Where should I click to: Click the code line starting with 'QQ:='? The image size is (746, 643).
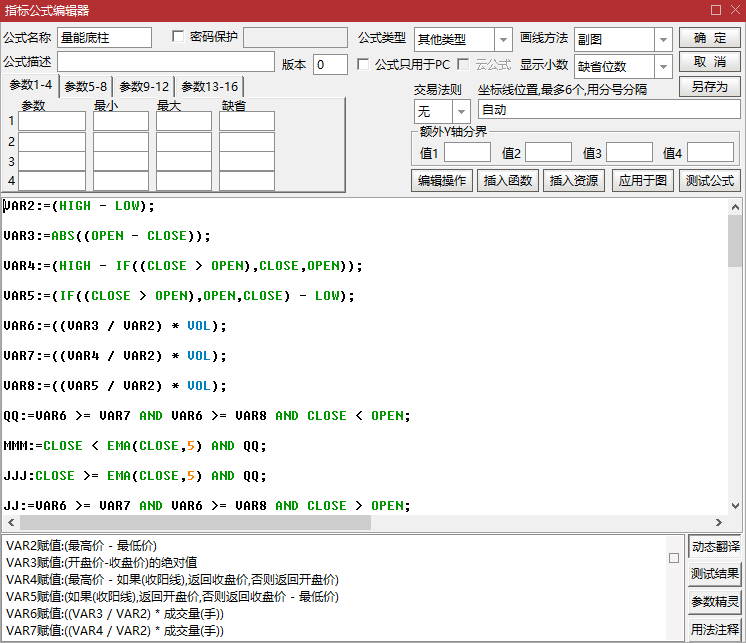coord(206,416)
